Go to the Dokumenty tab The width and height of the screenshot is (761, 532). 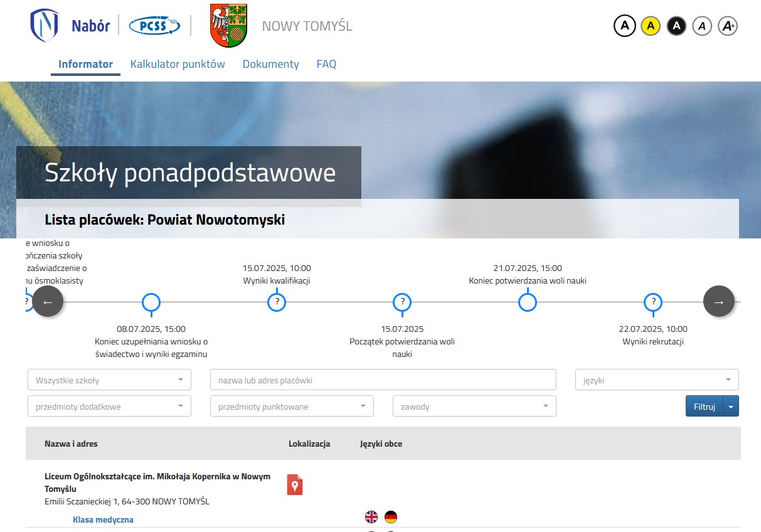pyautogui.click(x=270, y=64)
